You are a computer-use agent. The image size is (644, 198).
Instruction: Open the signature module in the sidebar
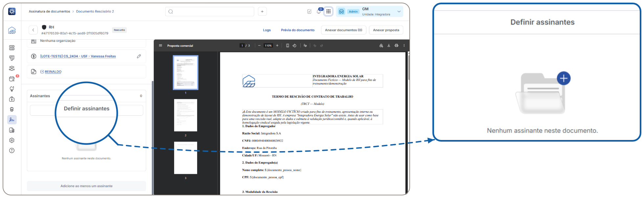[12, 120]
